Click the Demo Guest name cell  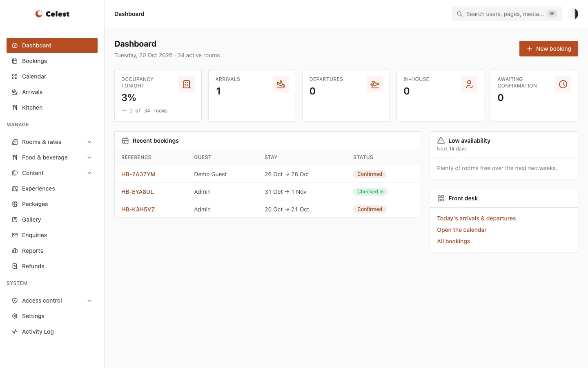pyautogui.click(x=210, y=174)
